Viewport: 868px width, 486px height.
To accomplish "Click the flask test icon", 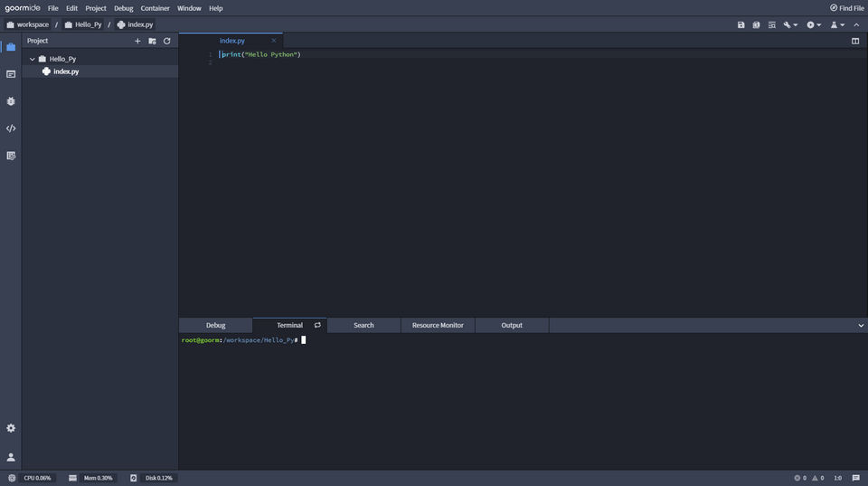I will [834, 25].
